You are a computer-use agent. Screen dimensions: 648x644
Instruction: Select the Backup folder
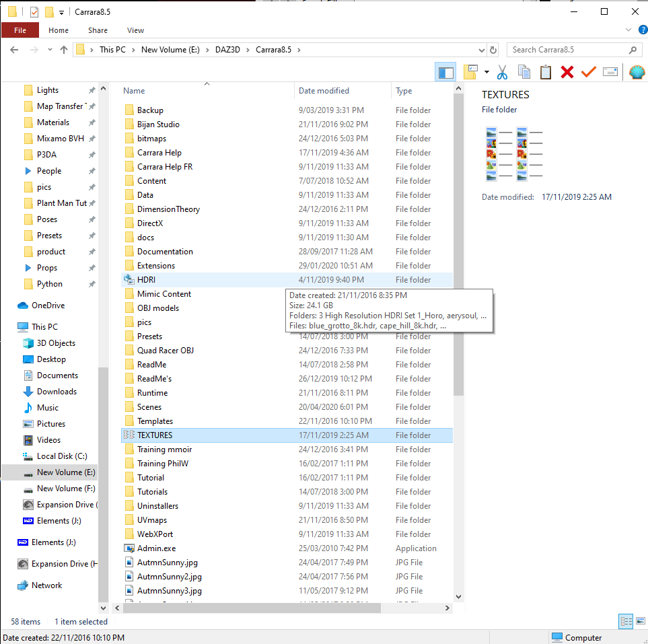[x=150, y=110]
